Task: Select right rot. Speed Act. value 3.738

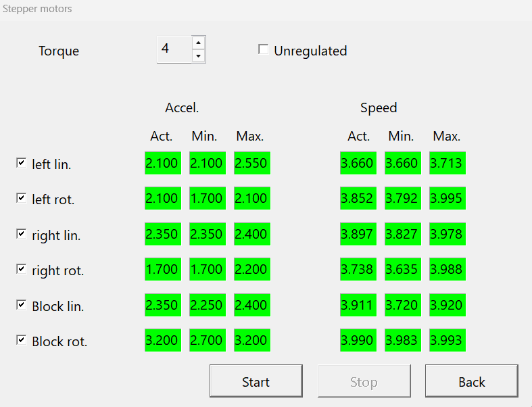Action: (x=358, y=269)
